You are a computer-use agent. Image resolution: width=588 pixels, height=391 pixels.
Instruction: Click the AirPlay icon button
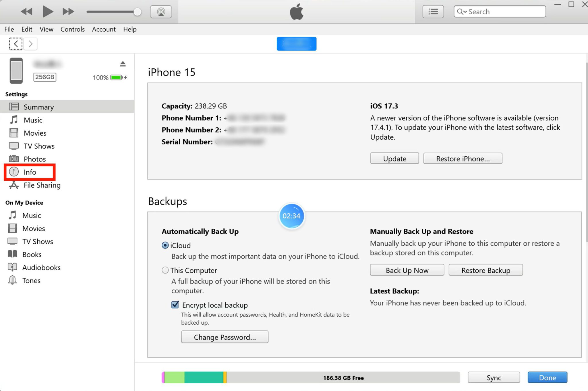[x=161, y=12]
